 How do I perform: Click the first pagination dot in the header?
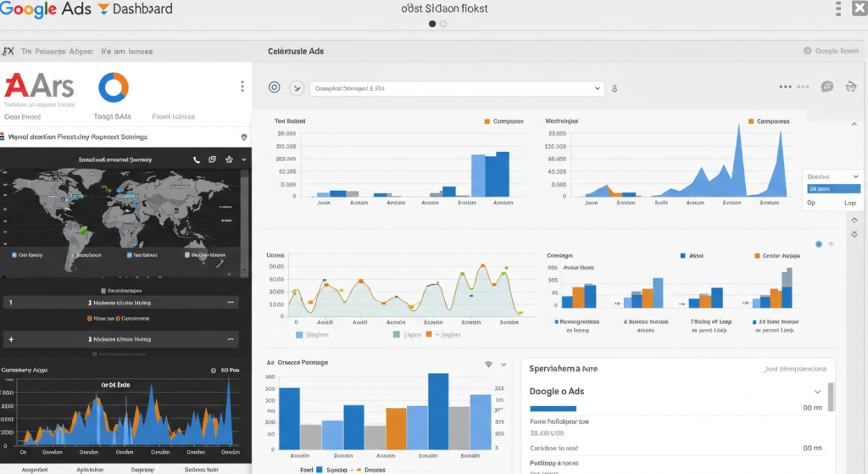(x=432, y=24)
